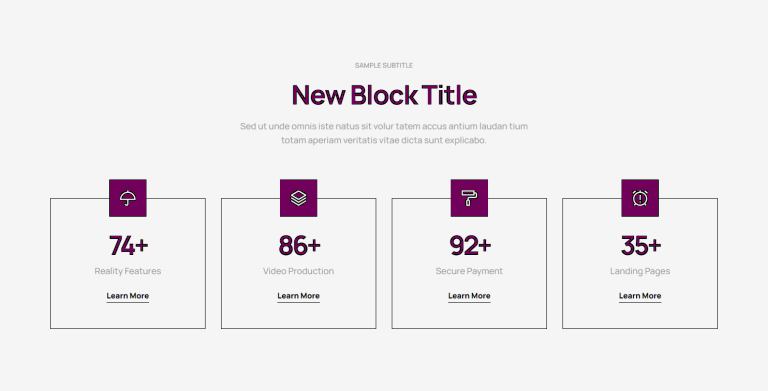The width and height of the screenshot is (768, 391).
Task: Click the 74+ counter number
Action: (x=128, y=245)
